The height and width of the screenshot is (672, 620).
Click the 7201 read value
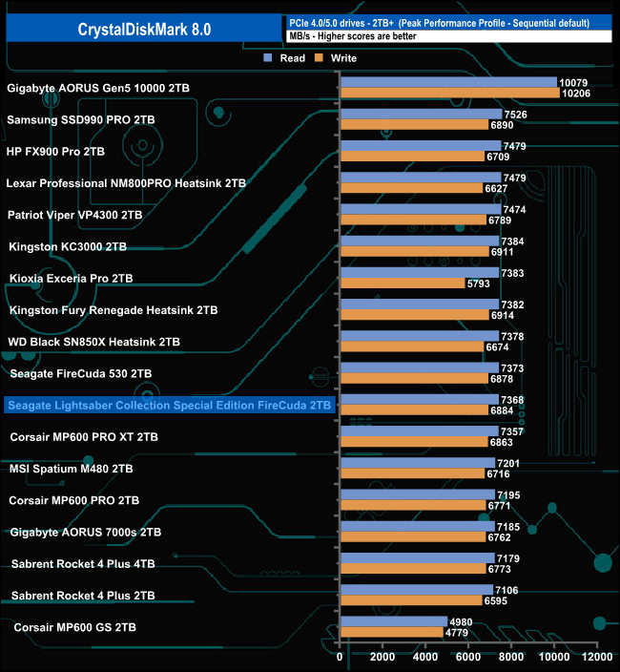pyautogui.click(x=508, y=463)
